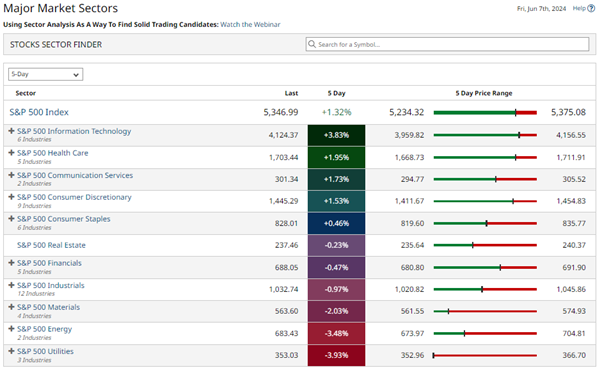Sort by the Last column header
The height and width of the screenshot is (368, 602).
[x=291, y=93]
